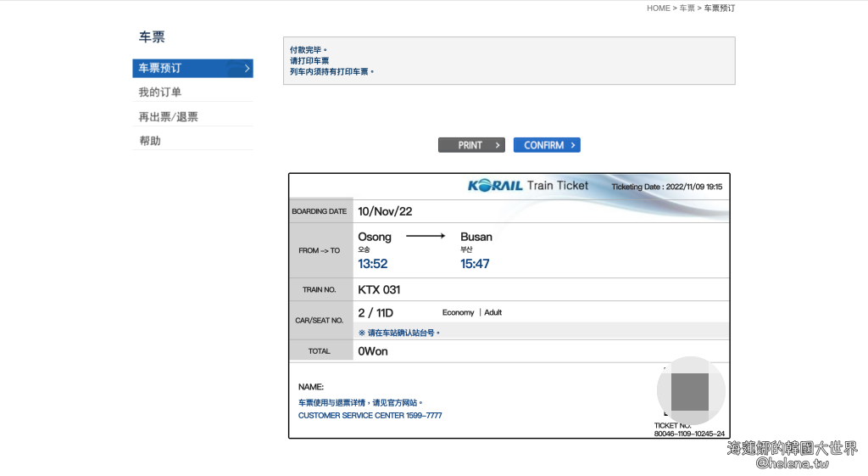Select the seat number 2 / 11D

coord(376,313)
